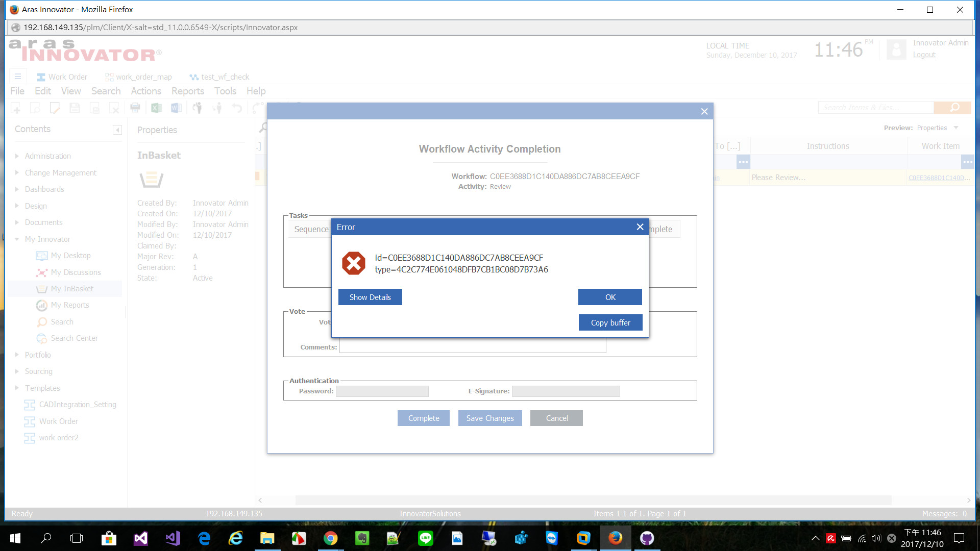Collapse the Contents panel arrow icon
This screenshot has height=551, width=980.
tap(117, 130)
